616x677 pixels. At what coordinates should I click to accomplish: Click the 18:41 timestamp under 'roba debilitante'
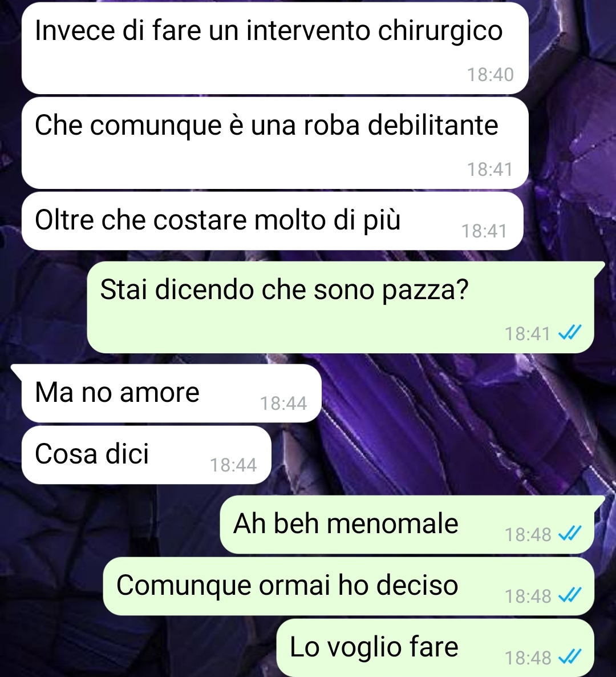coord(490,169)
